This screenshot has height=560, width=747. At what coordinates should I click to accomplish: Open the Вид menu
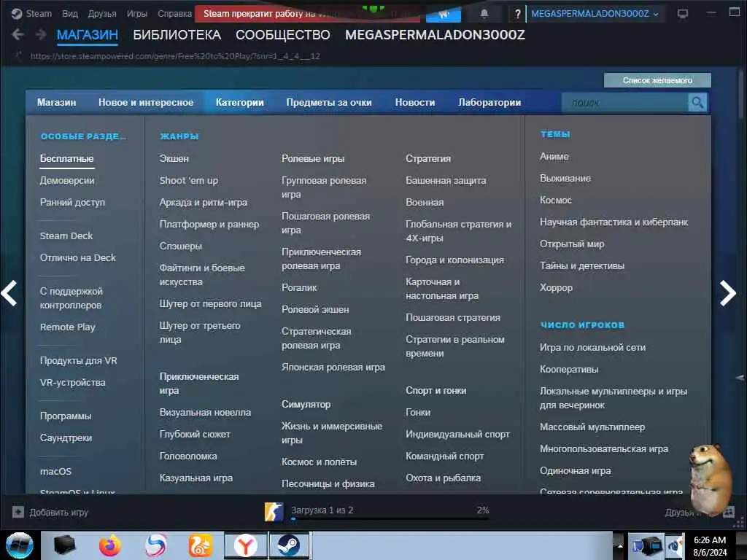pyautogui.click(x=70, y=14)
